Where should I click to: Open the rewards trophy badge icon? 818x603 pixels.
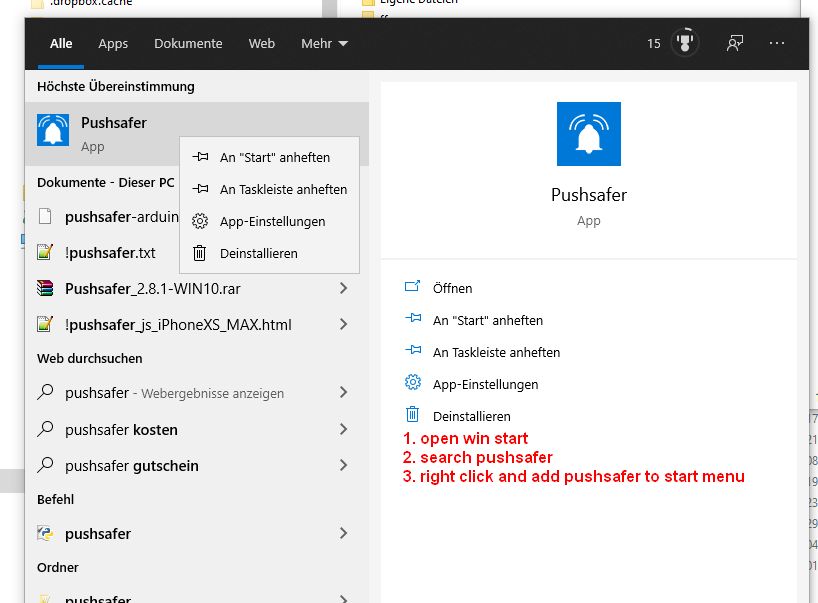tap(684, 43)
